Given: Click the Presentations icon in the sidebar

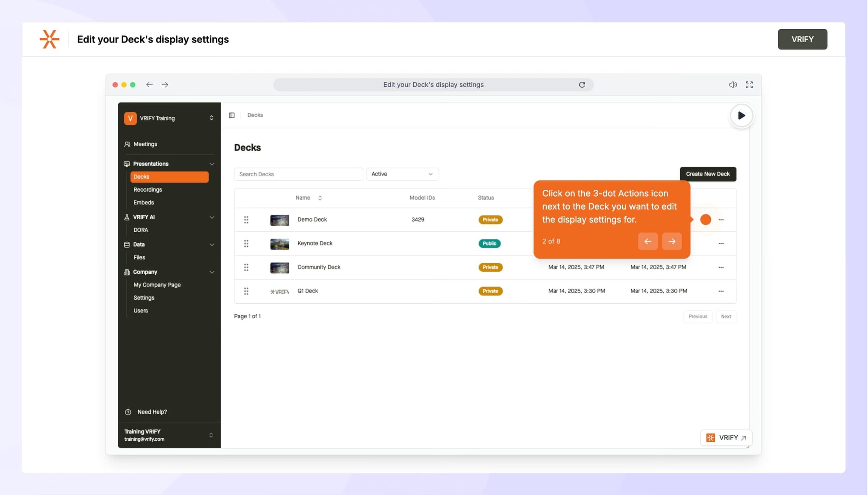Looking at the screenshot, I should (x=127, y=164).
